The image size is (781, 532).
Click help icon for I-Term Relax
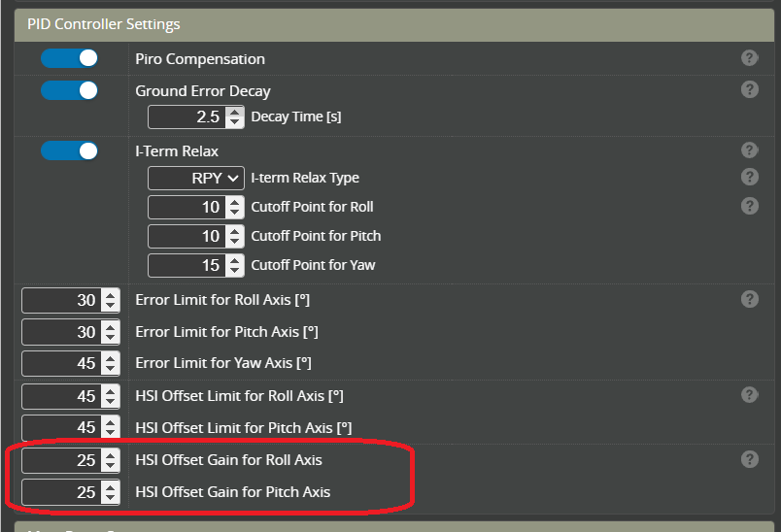[749, 150]
